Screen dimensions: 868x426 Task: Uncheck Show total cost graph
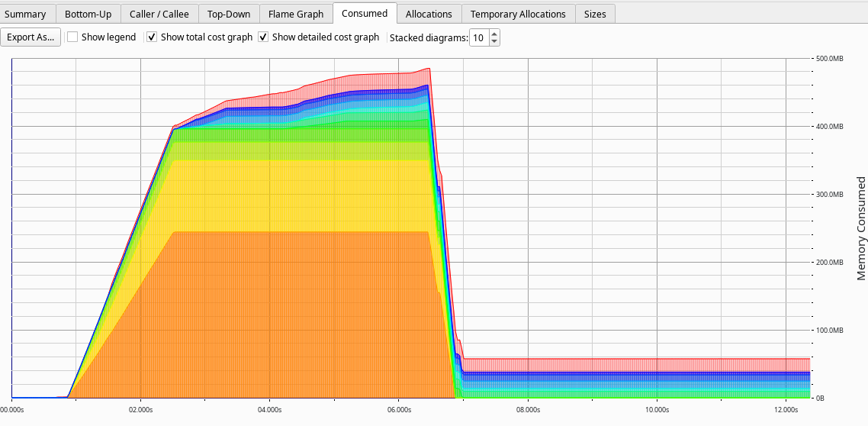[x=152, y=37]
